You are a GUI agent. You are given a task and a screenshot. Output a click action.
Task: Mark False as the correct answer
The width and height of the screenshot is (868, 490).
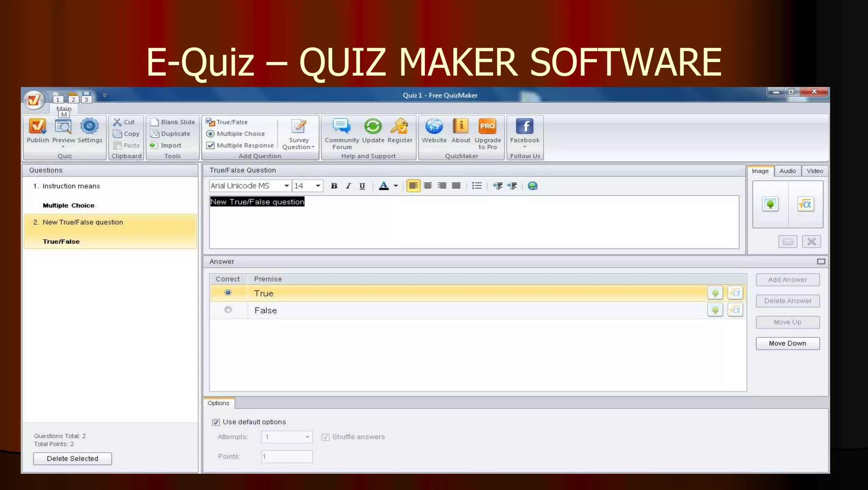(x=228, y=310)
